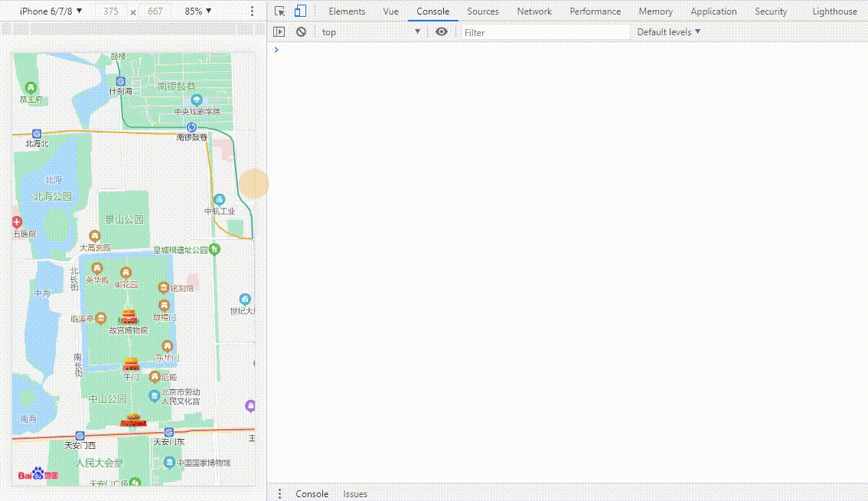The height and width of the screenshot is (501, 868).
Task: Click the 世纪大 building marker
Action: point(245,300)
